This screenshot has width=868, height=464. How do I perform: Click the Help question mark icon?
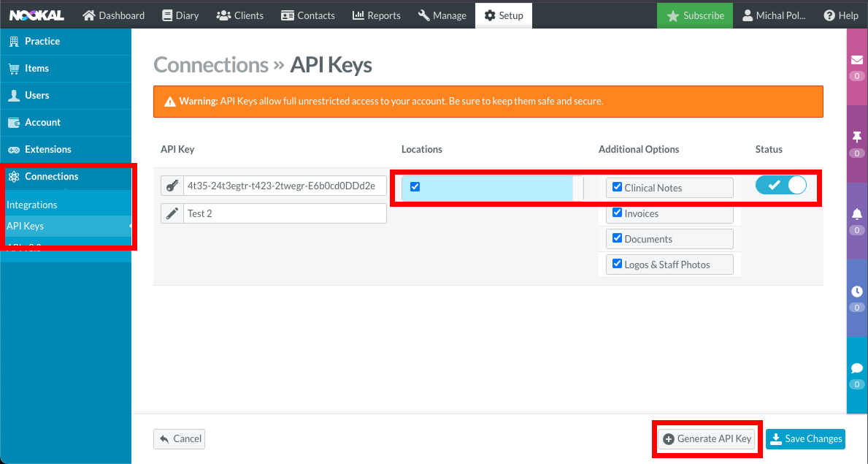pos(829,15)
